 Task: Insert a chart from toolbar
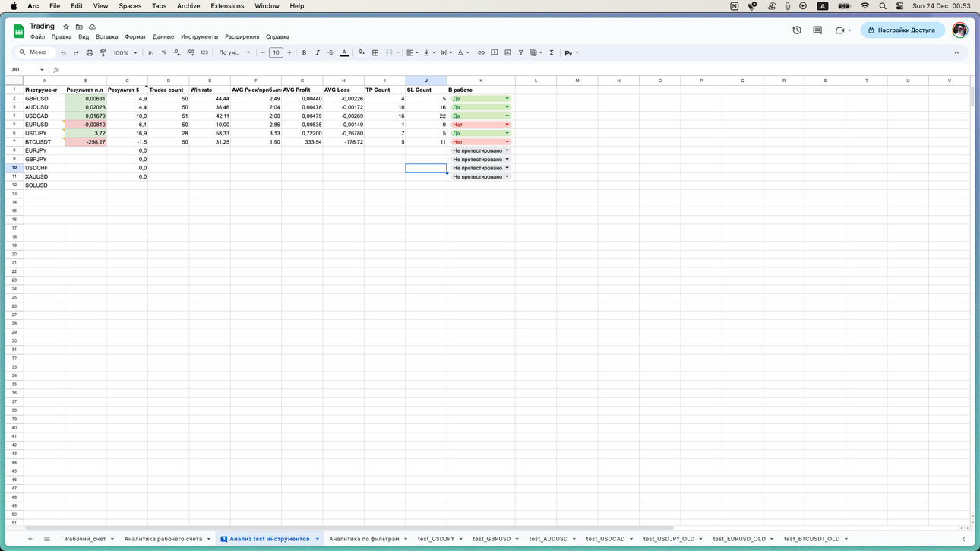tap(507, 53)
